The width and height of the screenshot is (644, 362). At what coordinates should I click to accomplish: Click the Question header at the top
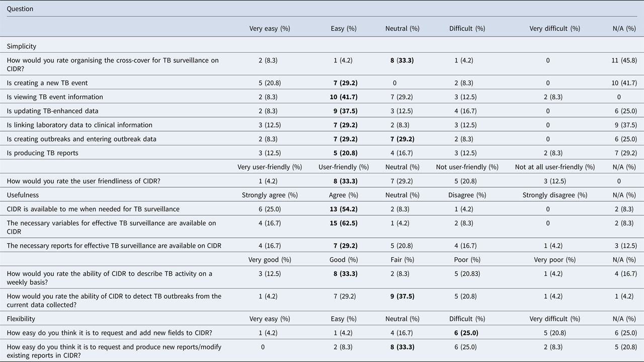click(x=20, y=9)
